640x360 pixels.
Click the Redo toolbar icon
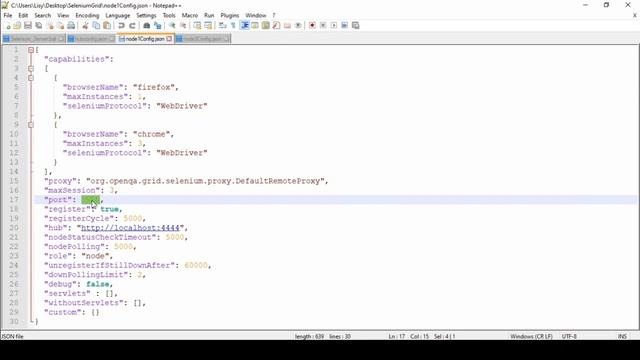pyautogui.click(x=132, y=25)
